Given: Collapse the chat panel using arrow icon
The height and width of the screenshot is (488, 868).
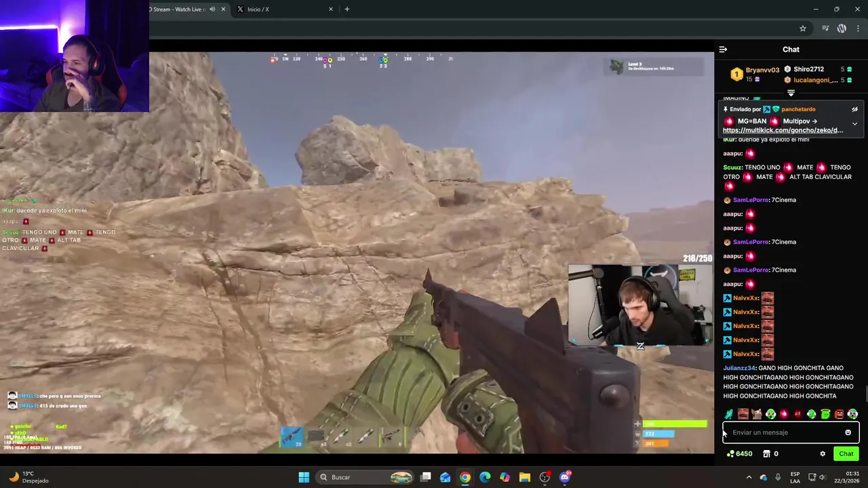Looking at the screenshot, I should tap(723, 49).
